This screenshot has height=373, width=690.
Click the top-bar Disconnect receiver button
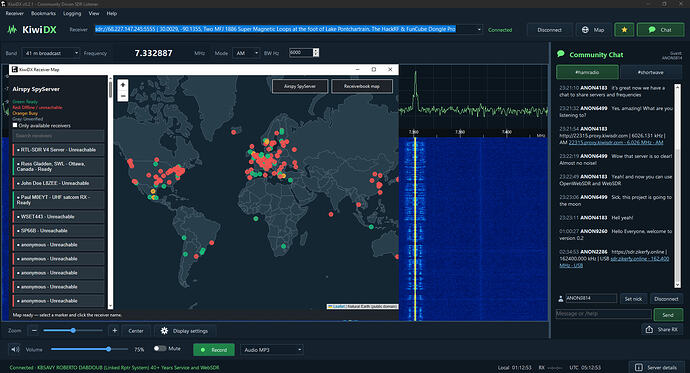[550, 30]
